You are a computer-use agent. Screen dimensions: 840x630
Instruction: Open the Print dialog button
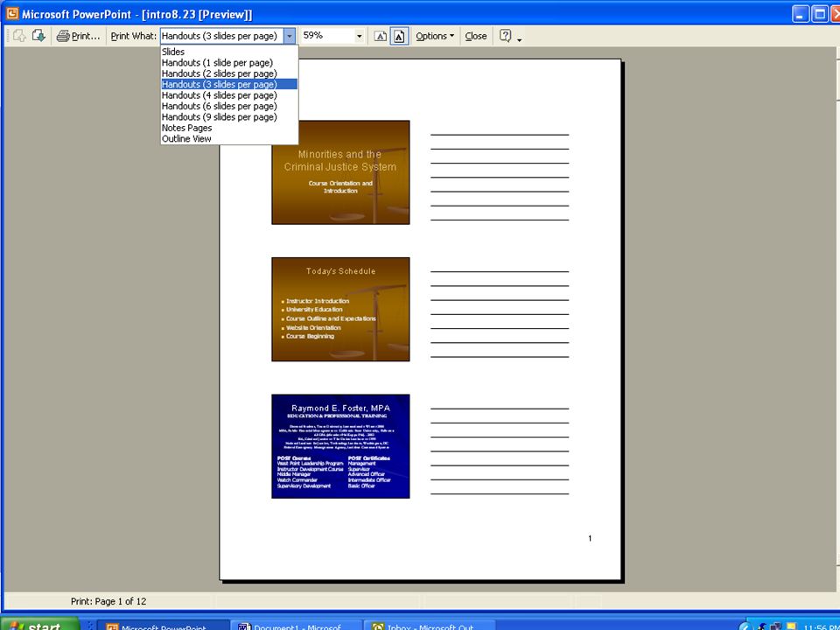click(79, 36)
